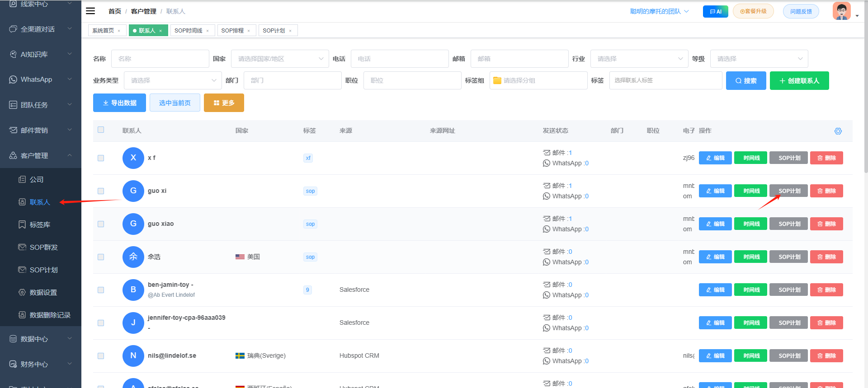Click the folder icon in 标签组 field
This screenshot has height=388, width=868.
click(497, 80)
